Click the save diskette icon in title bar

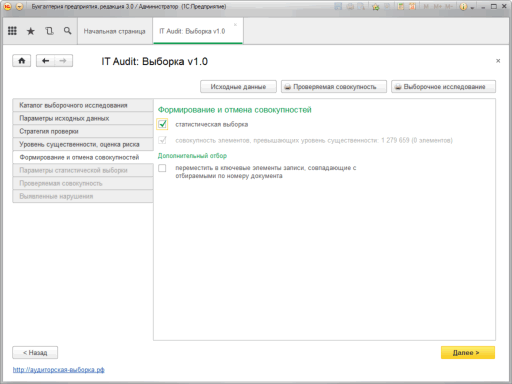[x=338, y=6]
